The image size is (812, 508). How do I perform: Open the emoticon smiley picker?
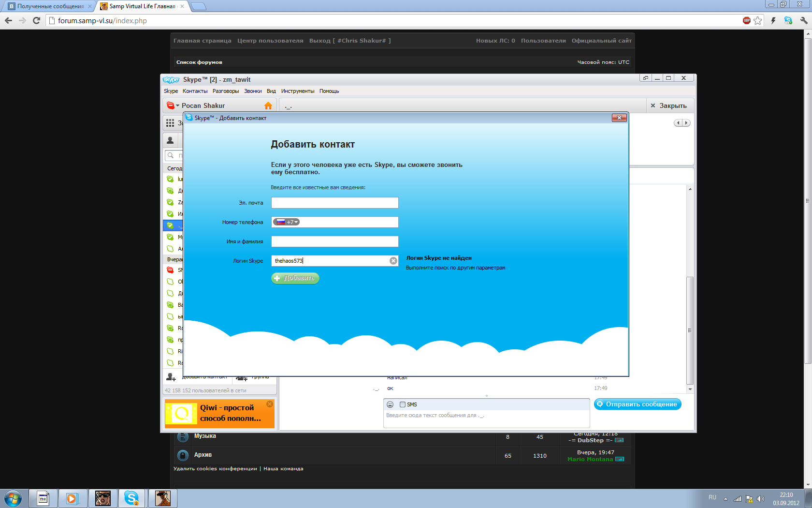(x=390, y=404)
